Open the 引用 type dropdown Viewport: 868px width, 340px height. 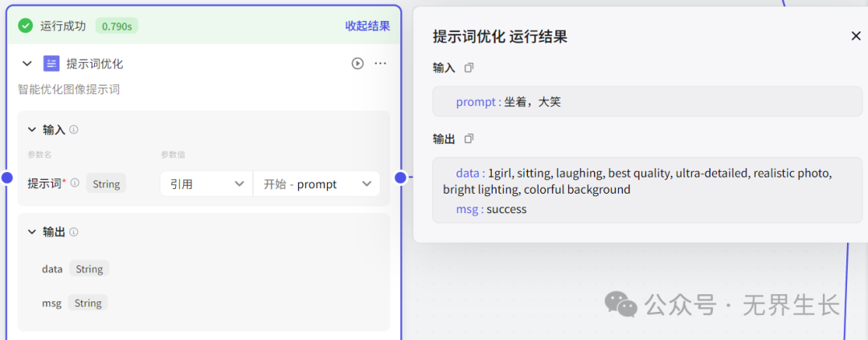pyautogui.click(x=207, y=184)
